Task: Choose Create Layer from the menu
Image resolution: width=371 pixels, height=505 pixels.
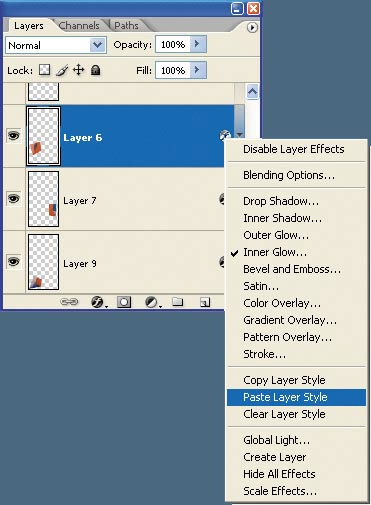Action: (x=296, y=457)
